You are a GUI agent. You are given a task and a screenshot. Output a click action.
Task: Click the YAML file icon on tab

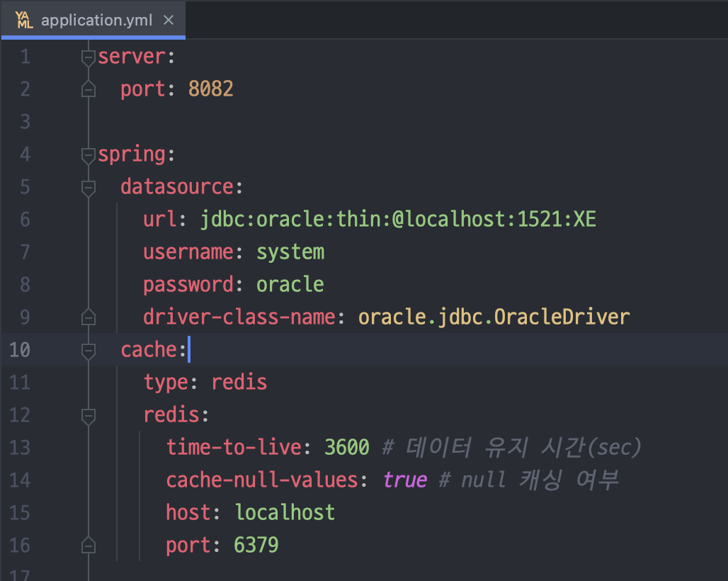[x=24, y=20]
